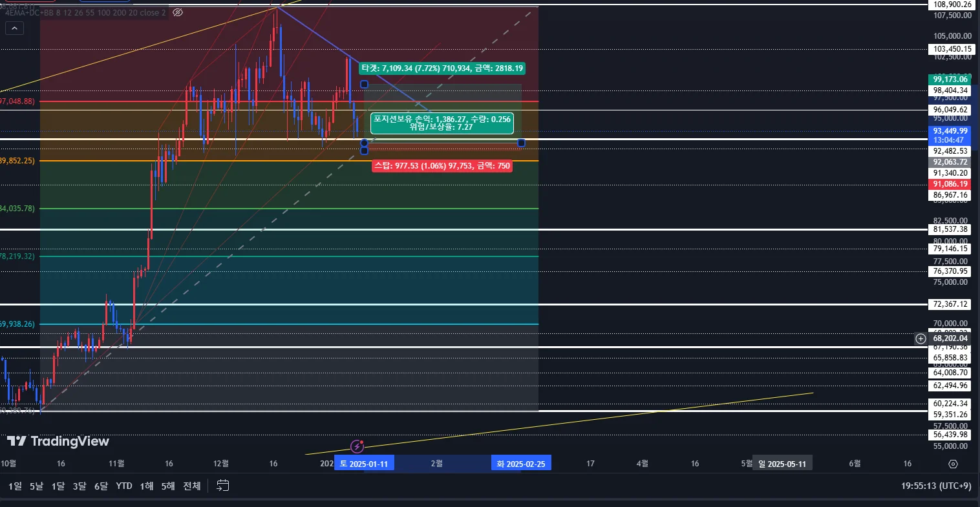Click the plus icon next to 68,202.04
This screenshot has height=507, width=980.
tap(921, 338)
